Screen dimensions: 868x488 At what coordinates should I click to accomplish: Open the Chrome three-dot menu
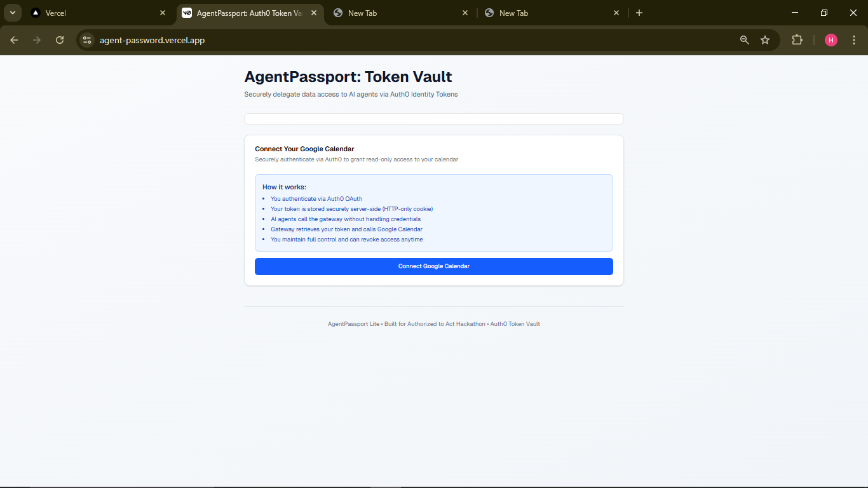tap(854, 40)
